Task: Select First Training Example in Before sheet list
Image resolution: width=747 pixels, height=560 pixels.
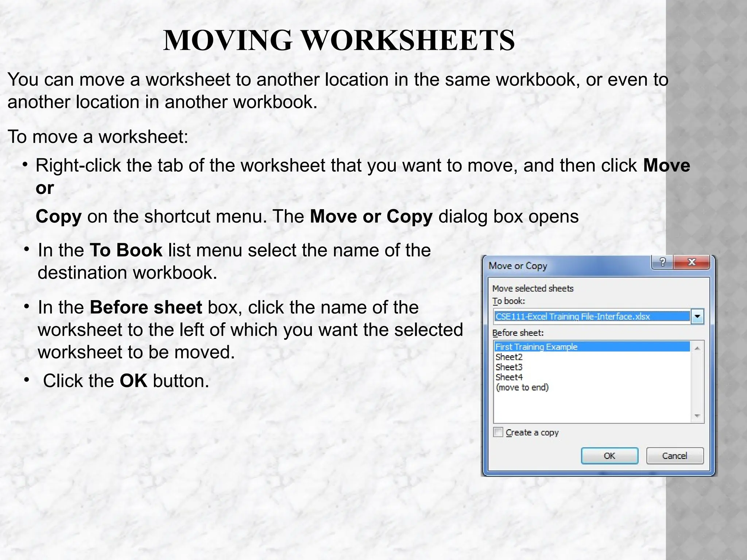Action: [x=592, y=347]
